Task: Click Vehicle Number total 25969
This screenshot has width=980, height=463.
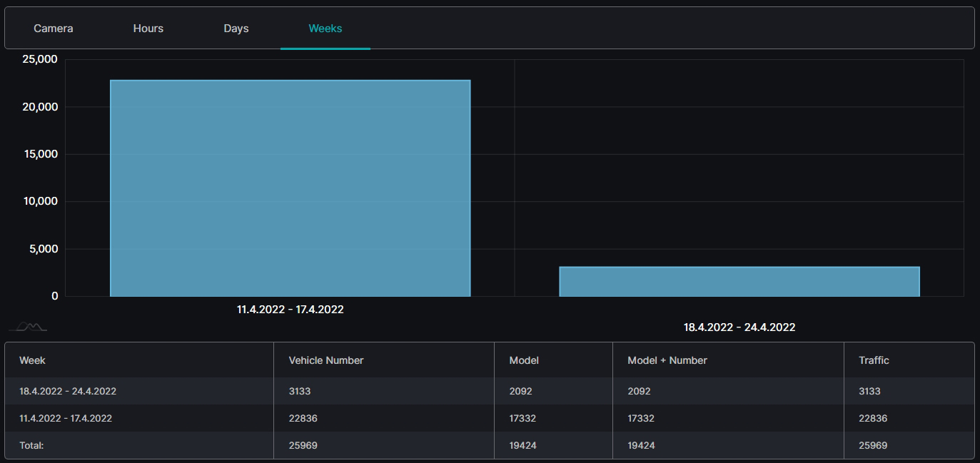Action: tap(303, 445)
